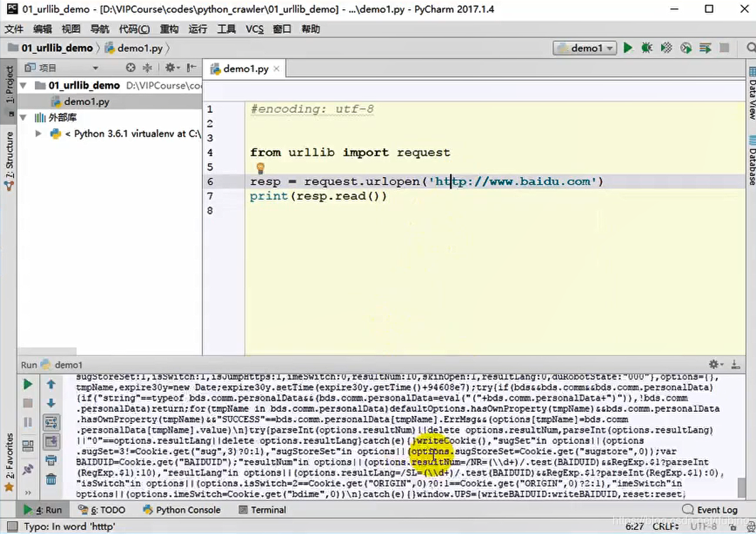Screen dimensions: 756x534
Task: Run demo1 with the green toolbar arrow
Action: point(627,48)
